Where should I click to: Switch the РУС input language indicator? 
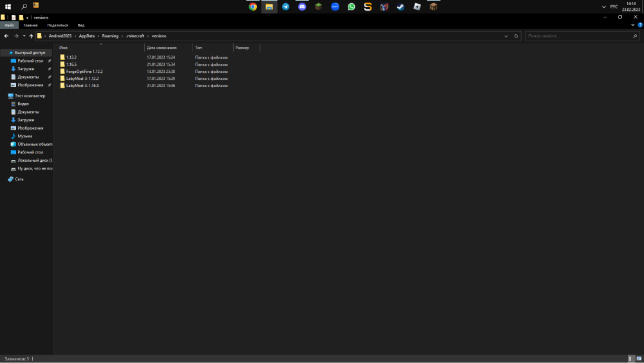tap(614, 6)
